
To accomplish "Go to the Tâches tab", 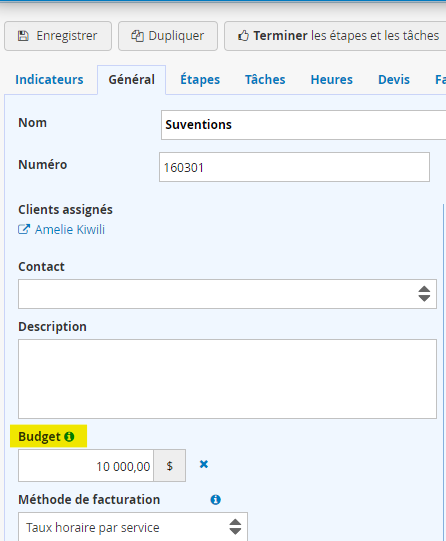I will pos(265,80).
